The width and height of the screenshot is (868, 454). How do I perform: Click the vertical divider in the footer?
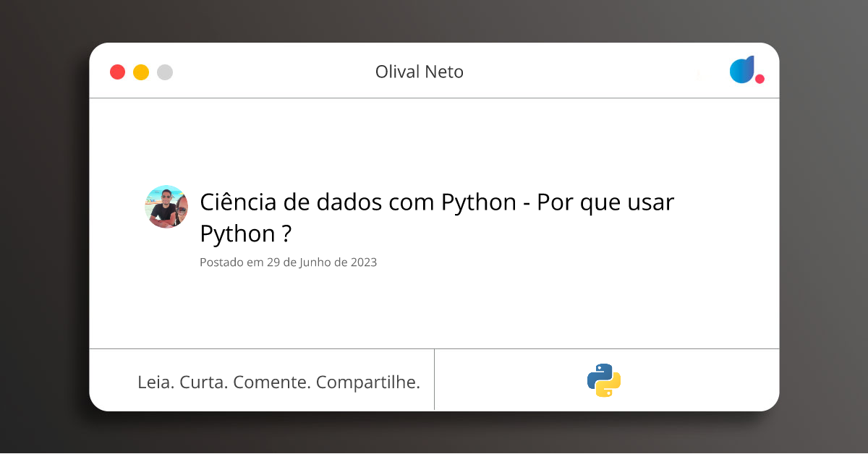pyautogui.click(x=434, y=380)
